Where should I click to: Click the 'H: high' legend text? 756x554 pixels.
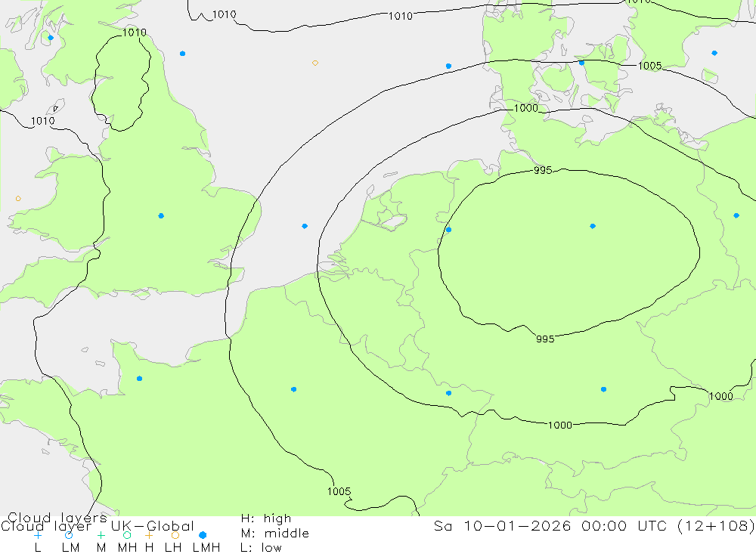[265, 518]
